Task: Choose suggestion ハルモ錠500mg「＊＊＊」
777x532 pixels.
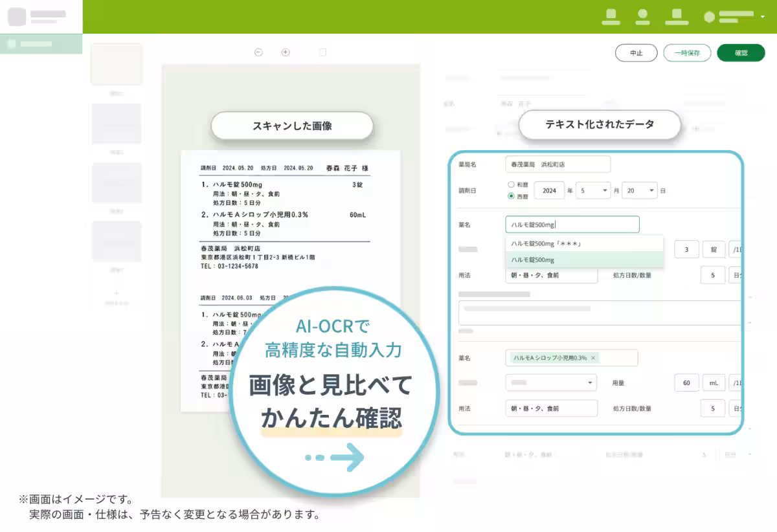Action: (x=585, y=243)
